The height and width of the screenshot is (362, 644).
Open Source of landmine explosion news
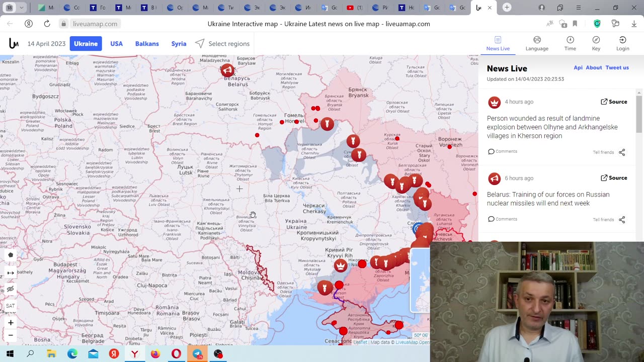614,102
